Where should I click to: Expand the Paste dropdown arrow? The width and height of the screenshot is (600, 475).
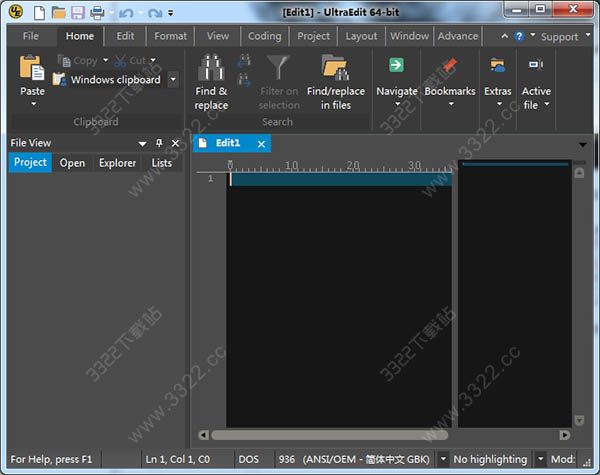(34, 104)
